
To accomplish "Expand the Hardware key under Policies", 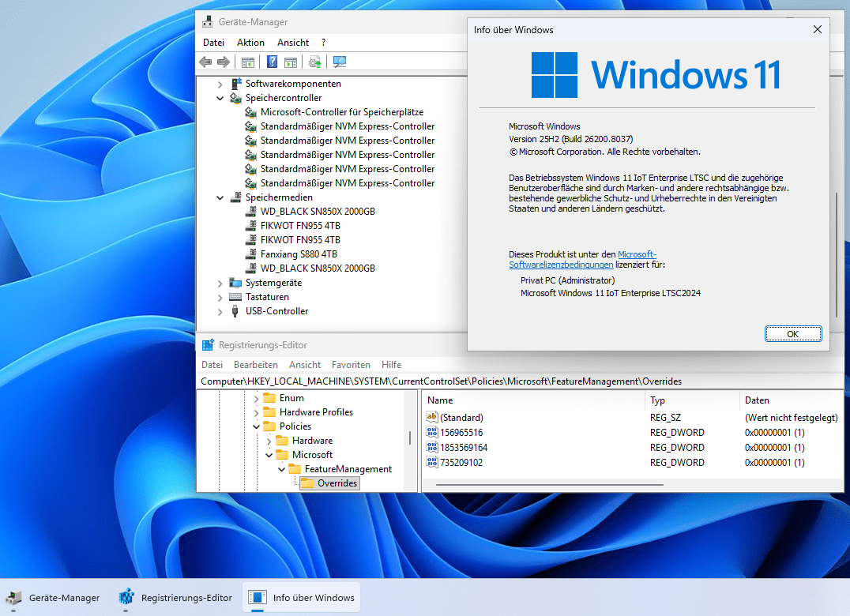I will [x=269, y=441].
